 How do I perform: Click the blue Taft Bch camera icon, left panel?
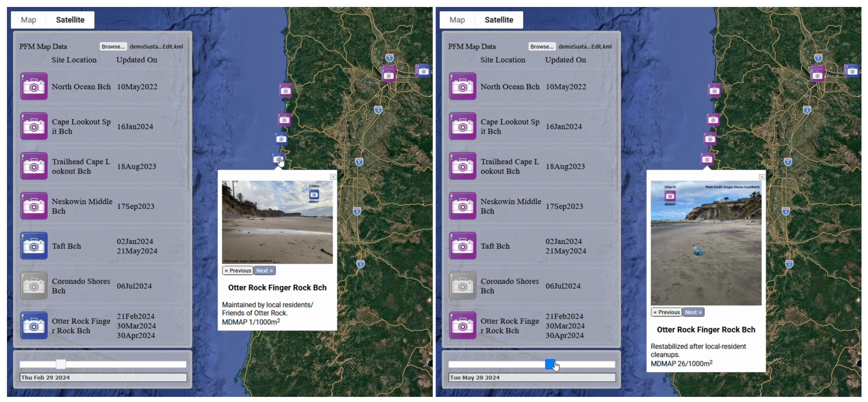34,246
